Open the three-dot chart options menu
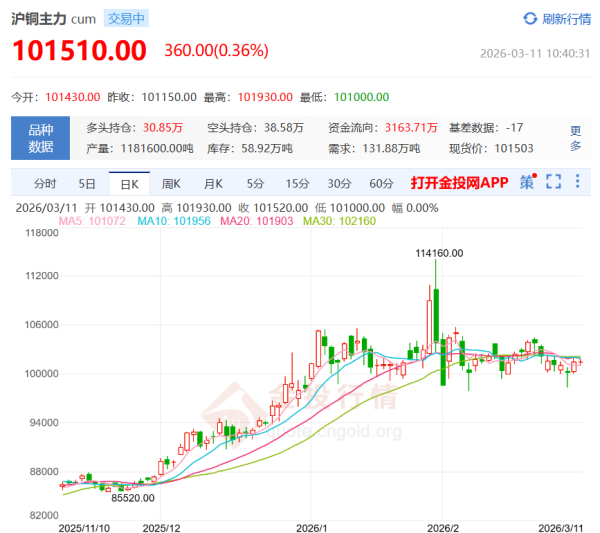The image size is (600, 533). [x=577, y=181]
